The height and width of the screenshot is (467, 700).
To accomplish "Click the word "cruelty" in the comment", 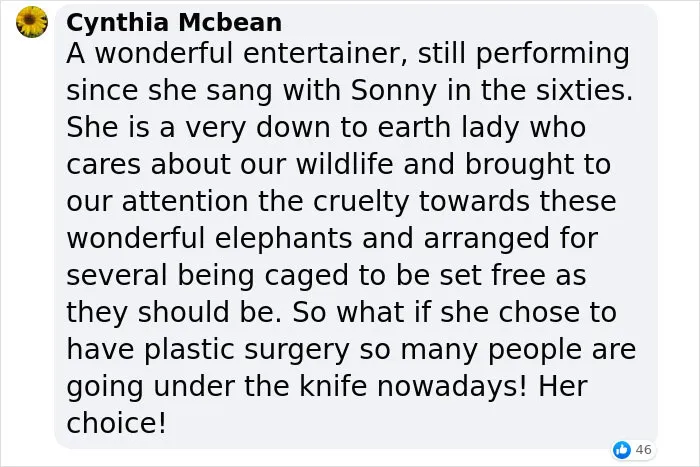I will (361, 201).
